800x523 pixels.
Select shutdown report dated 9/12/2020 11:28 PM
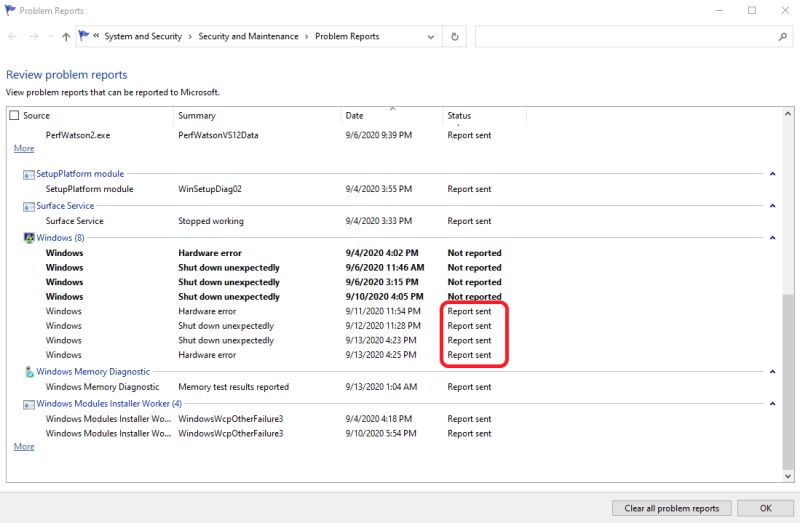268,326
